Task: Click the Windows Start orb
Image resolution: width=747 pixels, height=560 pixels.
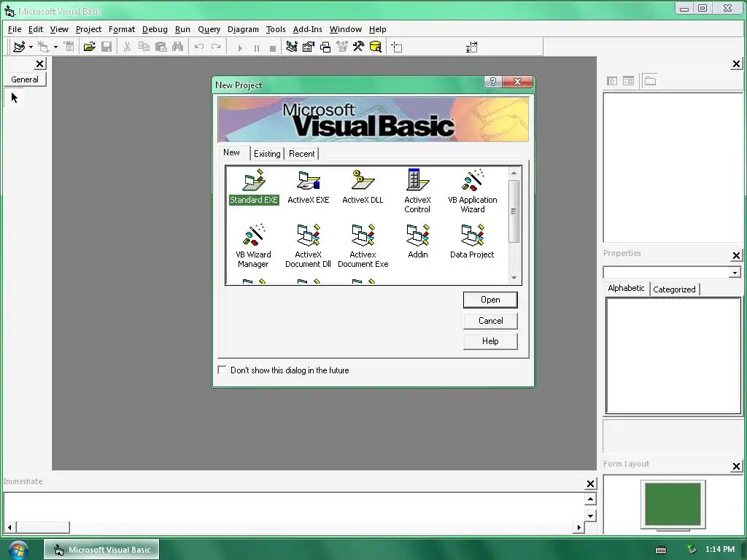Action: click(18, 550)
